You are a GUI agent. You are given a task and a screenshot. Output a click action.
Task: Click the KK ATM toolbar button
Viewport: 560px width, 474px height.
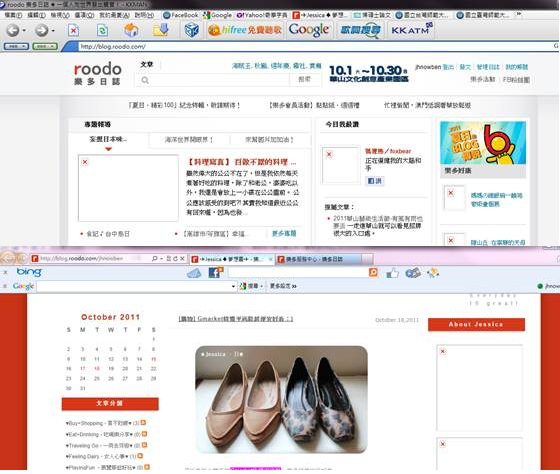point(411,30)
